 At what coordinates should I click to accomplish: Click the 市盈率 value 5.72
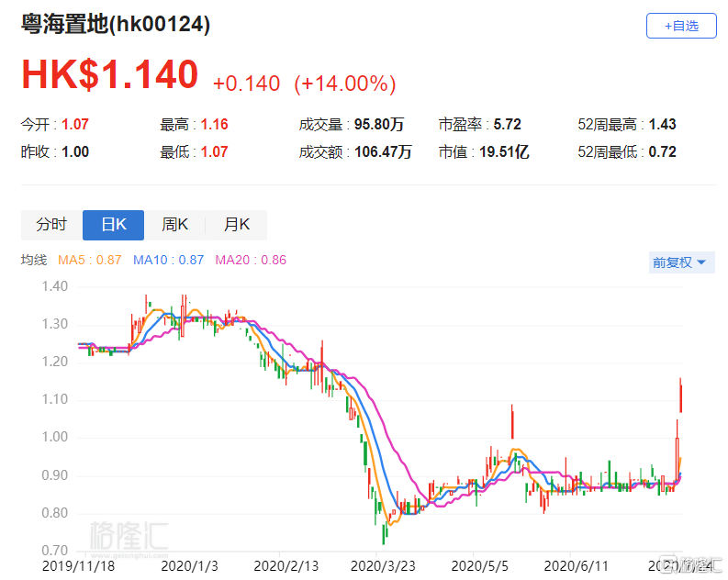(x=507, y=125)
